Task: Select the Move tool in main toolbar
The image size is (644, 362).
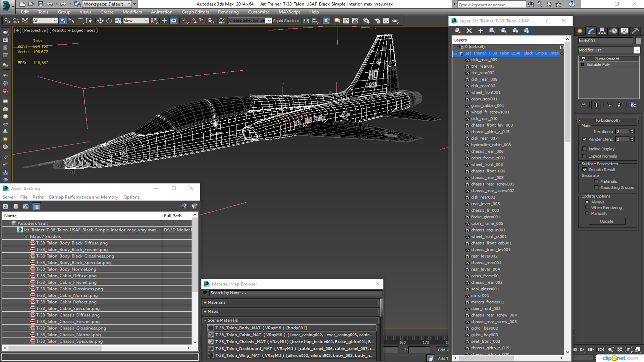Action: 100,21
